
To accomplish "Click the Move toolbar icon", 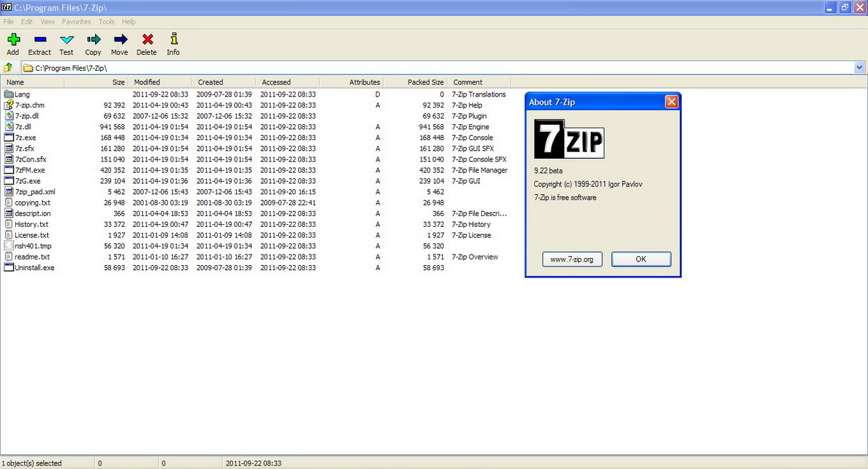I will click(x=119, y=40).
